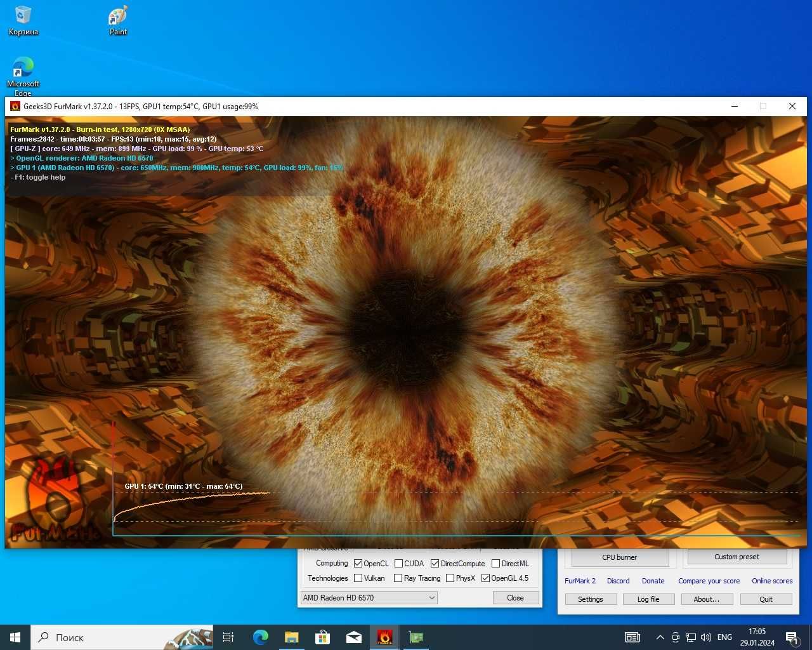This screenshot has width=812, height=650.
Task: Toggle the OpenGL 4.5 checkbox
Action: [x=485, y=578]
